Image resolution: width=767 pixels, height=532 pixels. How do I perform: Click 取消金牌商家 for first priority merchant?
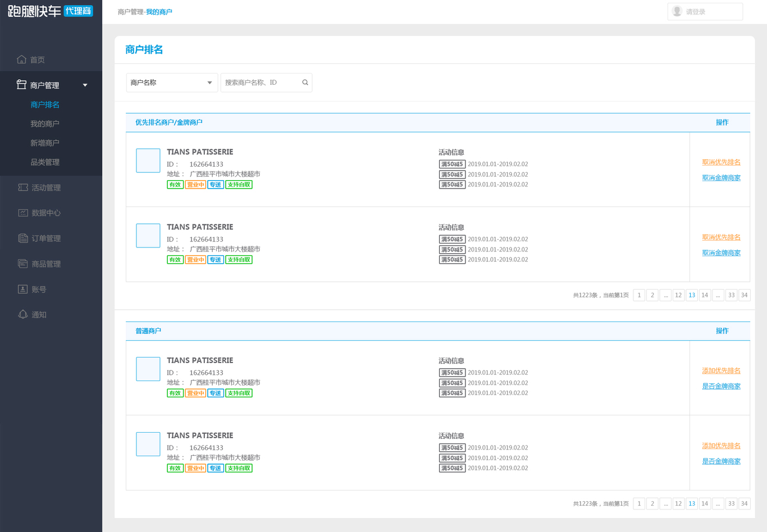click(x=721, y=178)
